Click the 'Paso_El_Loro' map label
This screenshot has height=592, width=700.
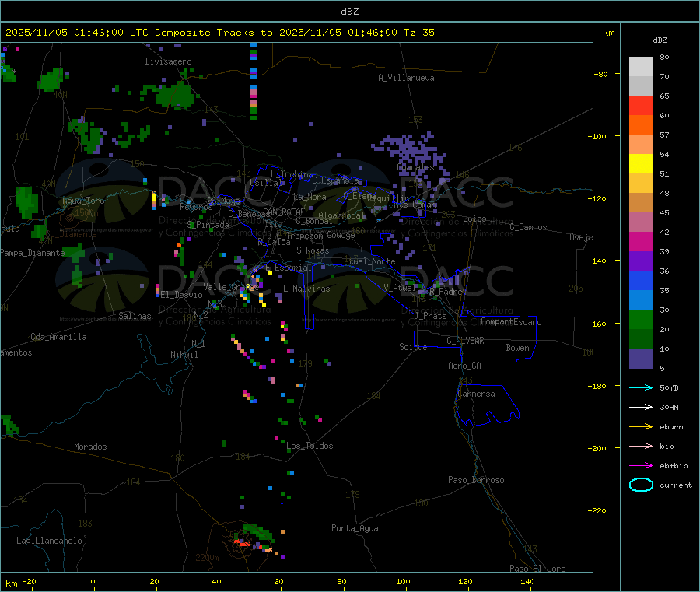coord(537,569)
